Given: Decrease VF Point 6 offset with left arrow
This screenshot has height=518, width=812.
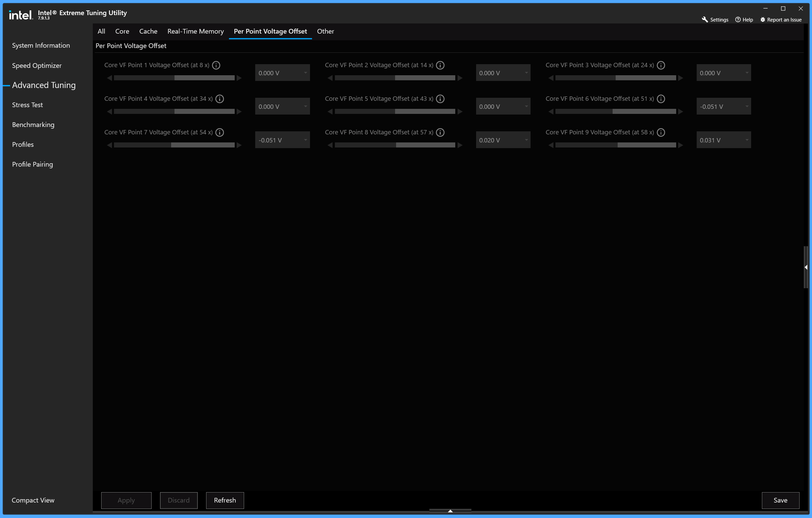Looking at the screenshot, I should click(x=551, y=112).
